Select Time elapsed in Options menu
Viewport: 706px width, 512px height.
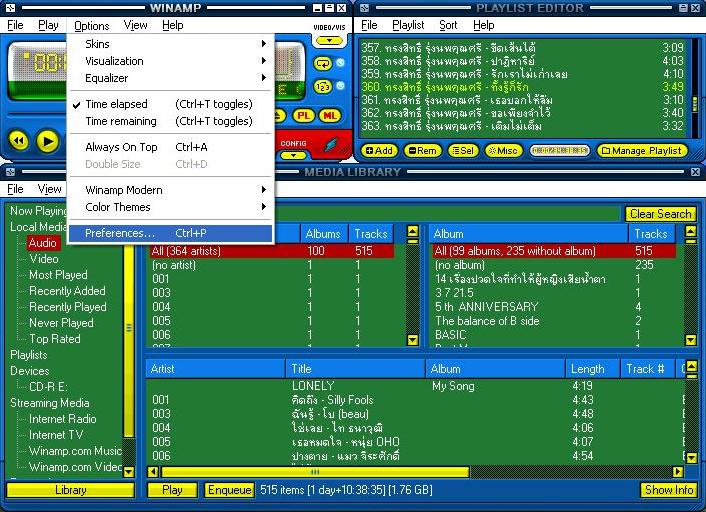pyautogui.click(x=171, y=104)
